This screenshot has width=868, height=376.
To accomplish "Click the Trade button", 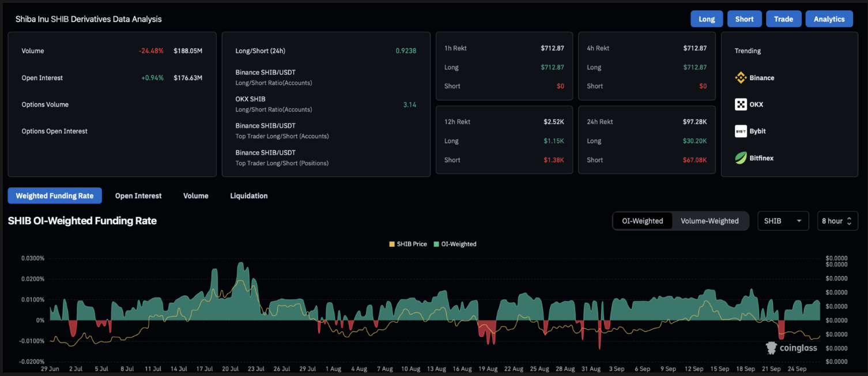I will 783,19.
